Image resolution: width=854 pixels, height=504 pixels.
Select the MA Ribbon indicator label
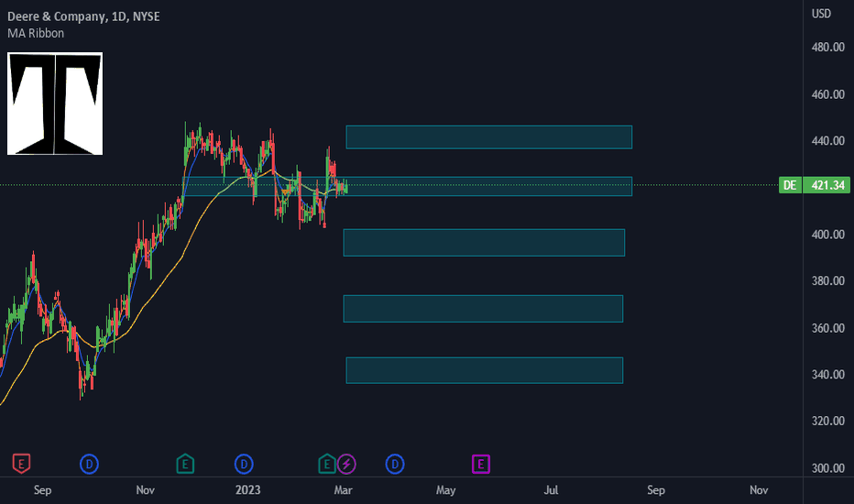pos(36,33)
